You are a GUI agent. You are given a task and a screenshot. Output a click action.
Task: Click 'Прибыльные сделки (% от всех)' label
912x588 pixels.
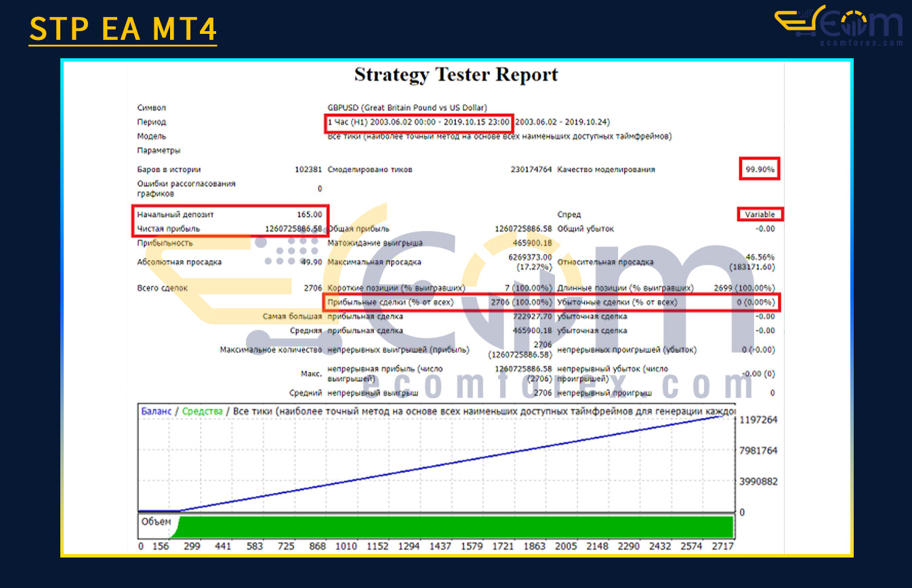coord(390,302)
